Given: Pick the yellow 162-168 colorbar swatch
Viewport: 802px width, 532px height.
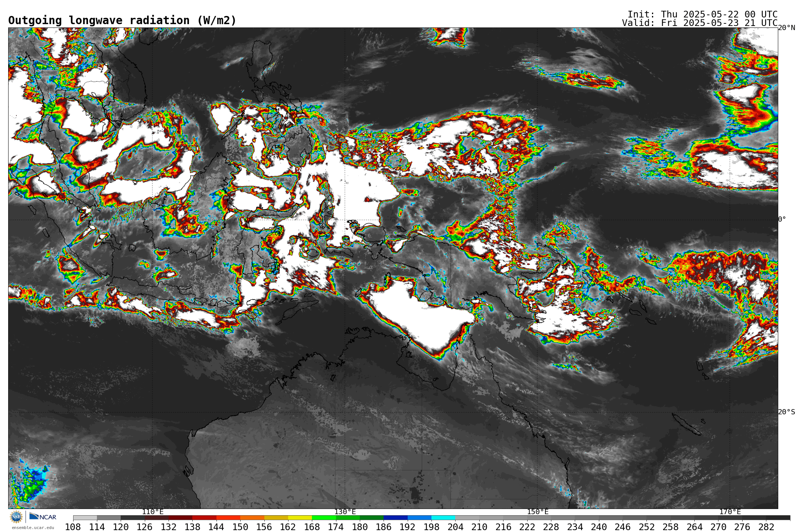Looking at the screenshot, I should coord(300,518).
